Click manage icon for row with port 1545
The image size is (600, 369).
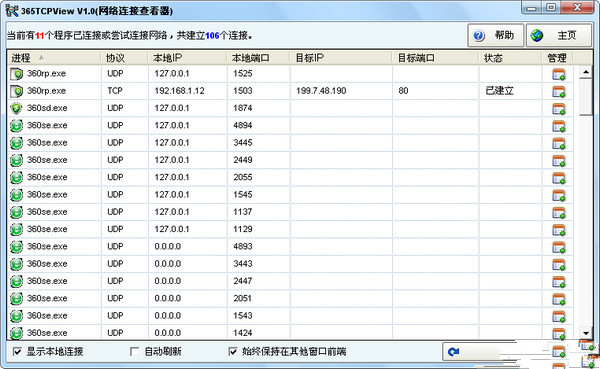(x=559, y=195)
